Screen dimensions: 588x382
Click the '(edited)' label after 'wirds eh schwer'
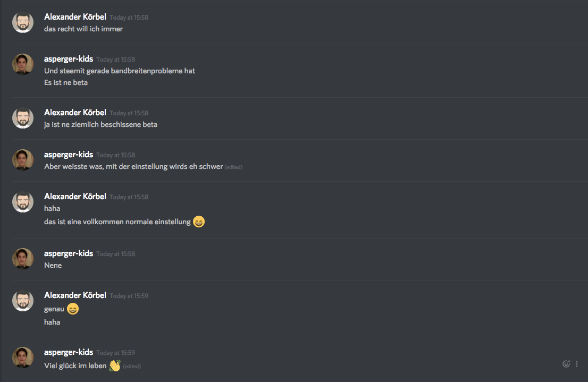click(233, 167)
